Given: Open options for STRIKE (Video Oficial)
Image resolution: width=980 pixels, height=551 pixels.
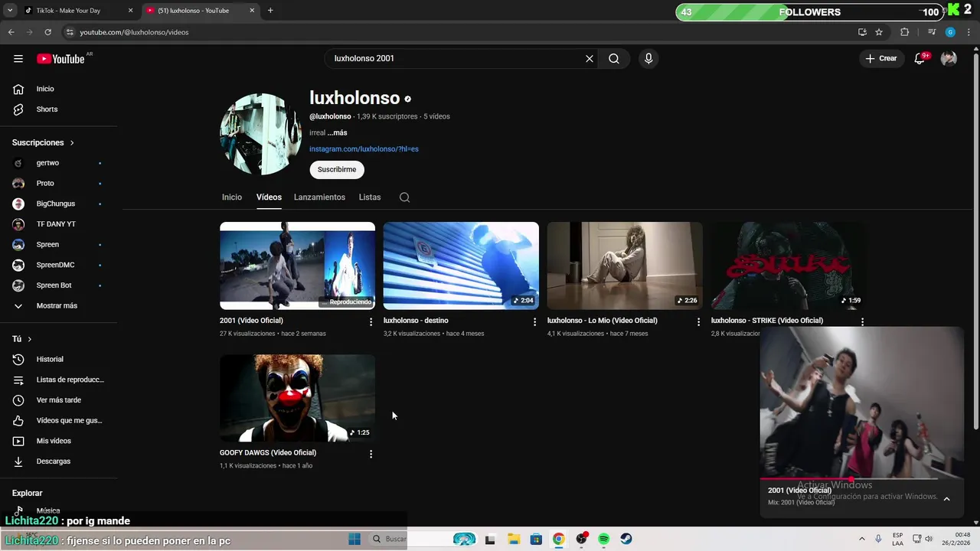Looking at the screenshot, I should [x=862, y=322].
